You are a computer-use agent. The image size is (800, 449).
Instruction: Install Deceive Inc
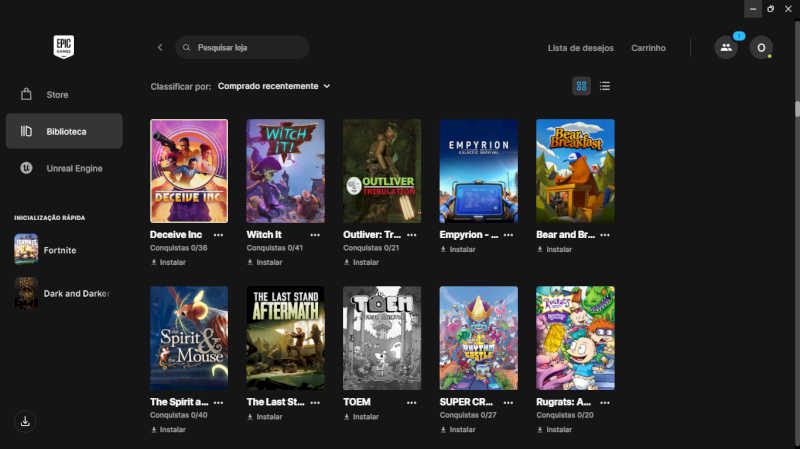[168, 262]
